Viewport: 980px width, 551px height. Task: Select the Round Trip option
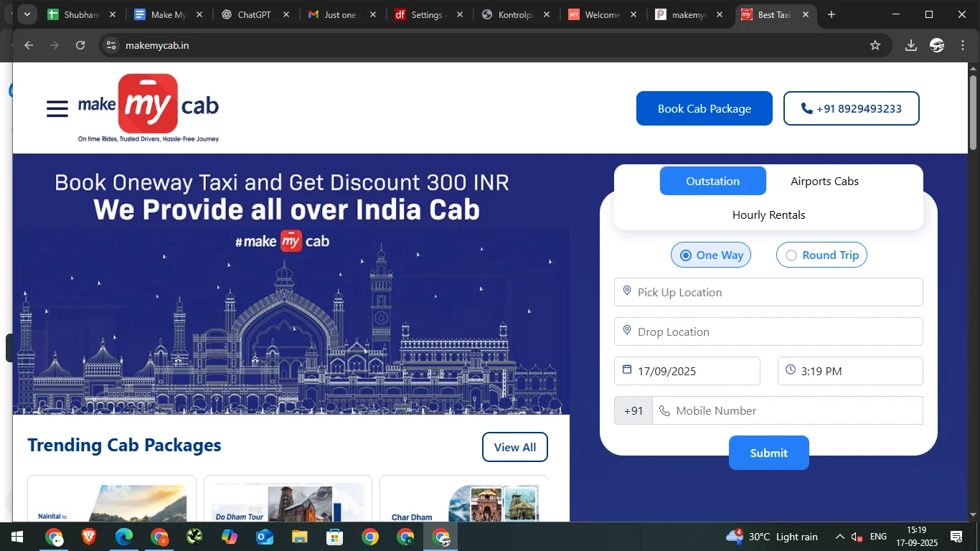click(821, 255)
